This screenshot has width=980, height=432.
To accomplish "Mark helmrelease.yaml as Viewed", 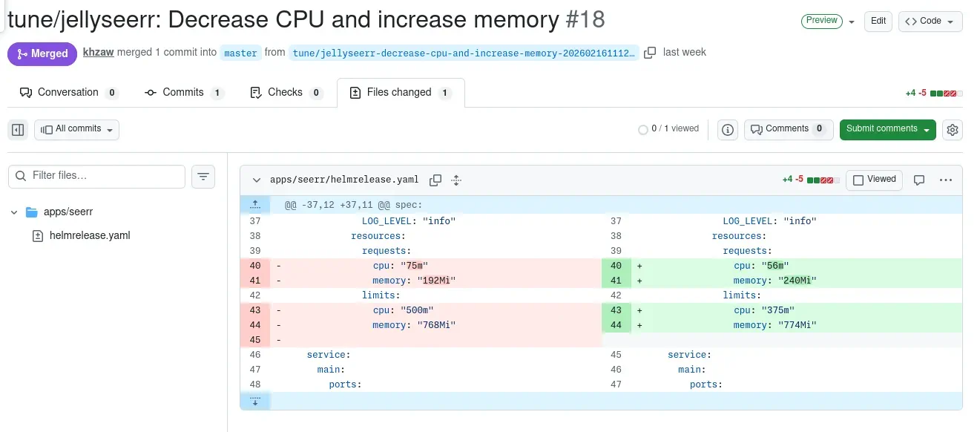I will coord(873,180).
